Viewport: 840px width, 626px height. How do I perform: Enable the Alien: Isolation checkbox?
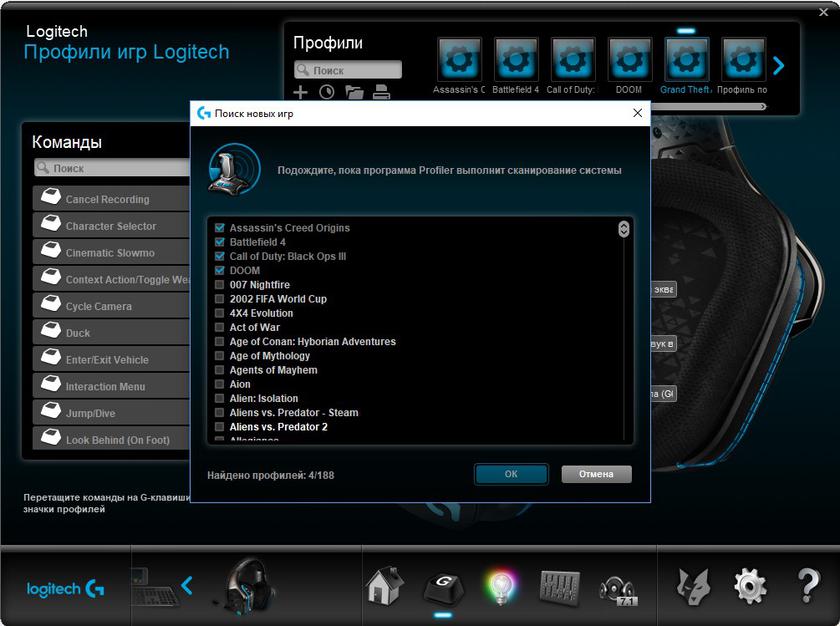click(x=220, y=398)
